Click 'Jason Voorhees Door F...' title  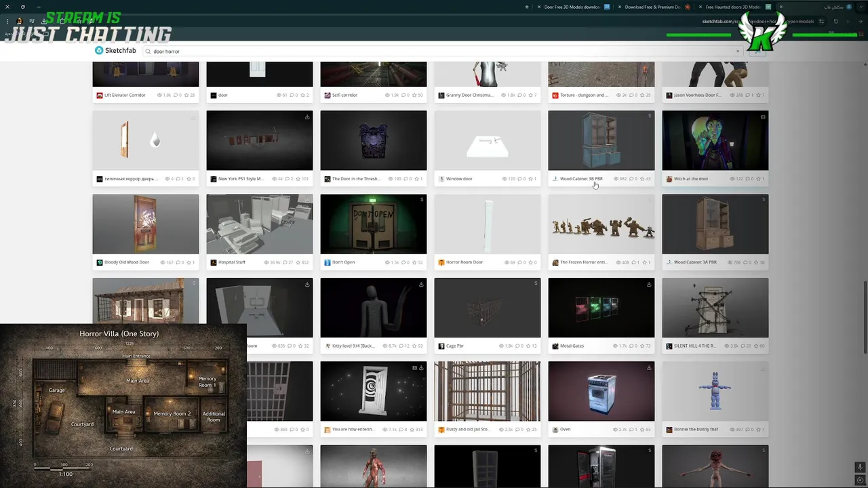pyautogui.click(x=697, y=96)
